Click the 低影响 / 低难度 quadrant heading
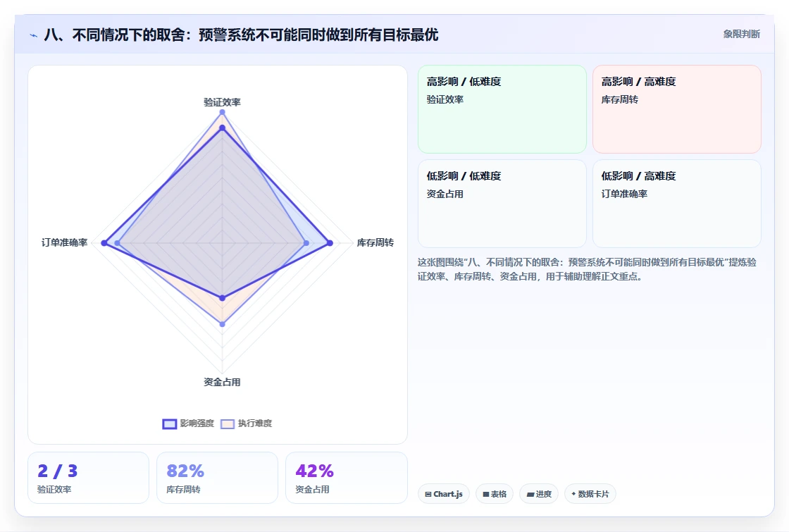Viewport: 789px width, 532px height. pos(464,176)
